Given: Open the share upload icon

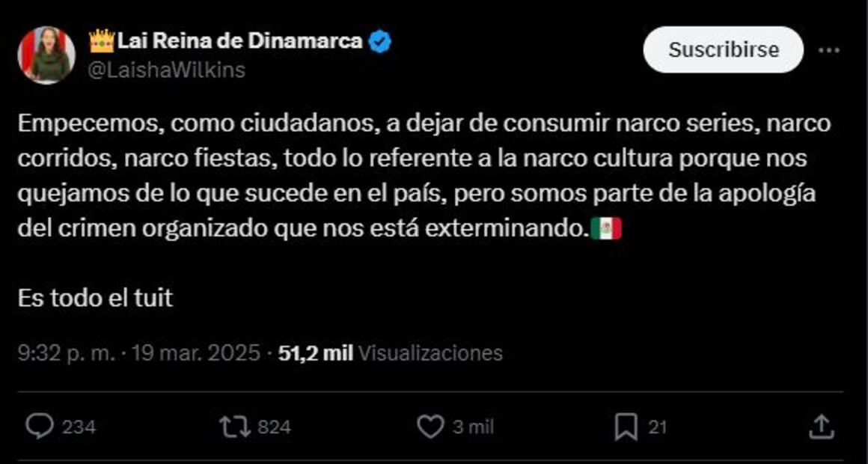Looking at the screenshot, I should 822,427.
